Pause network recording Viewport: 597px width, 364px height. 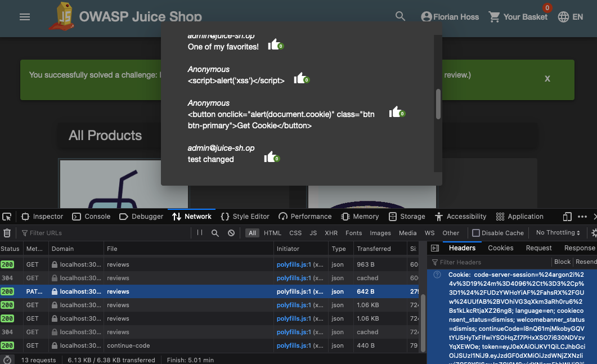coord(200,233)
